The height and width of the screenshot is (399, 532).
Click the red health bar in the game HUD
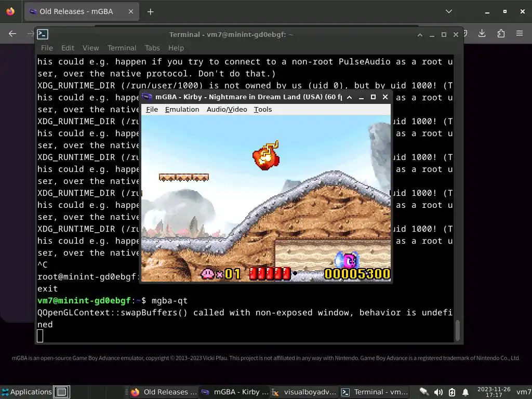tap(270, 273)
